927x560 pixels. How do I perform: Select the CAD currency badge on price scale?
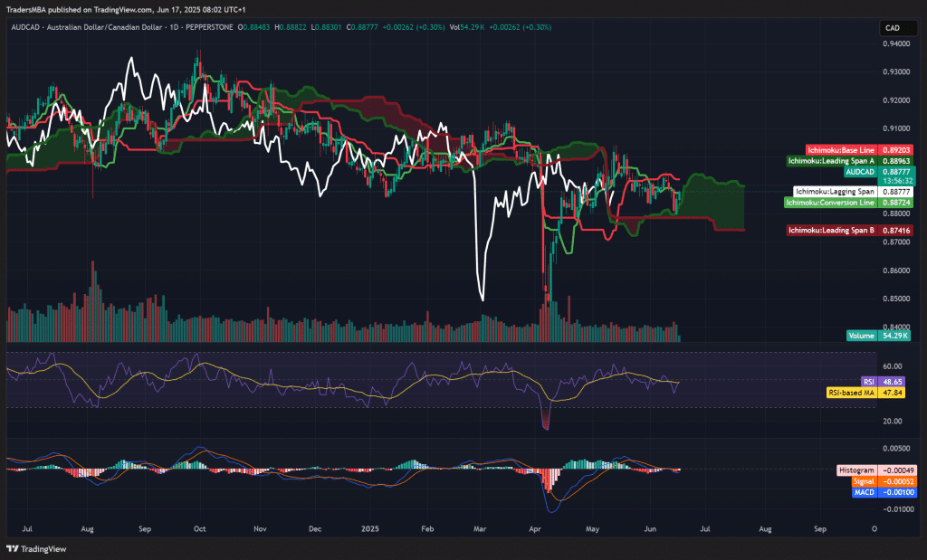tap(896, 28)
